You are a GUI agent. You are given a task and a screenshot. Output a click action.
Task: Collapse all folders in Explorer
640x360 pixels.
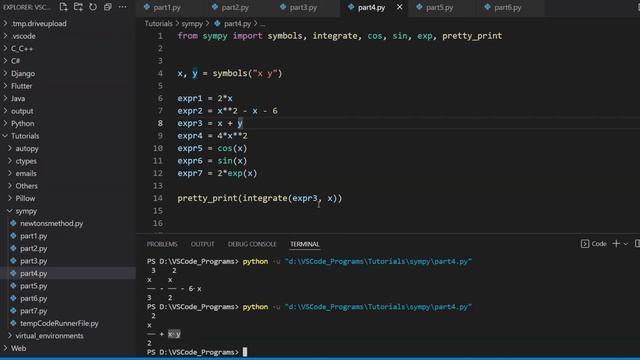point(107,7)
